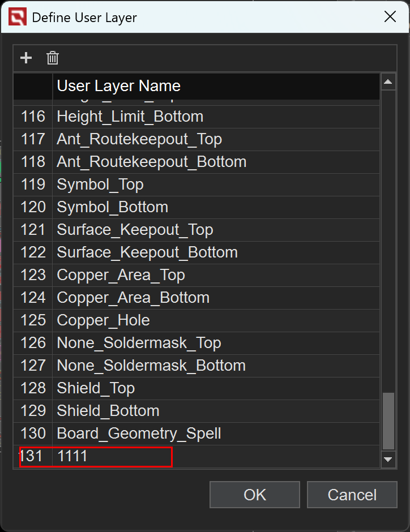Select the Shield_Bottom layer
410x532 pixels.
coord(108,411)
